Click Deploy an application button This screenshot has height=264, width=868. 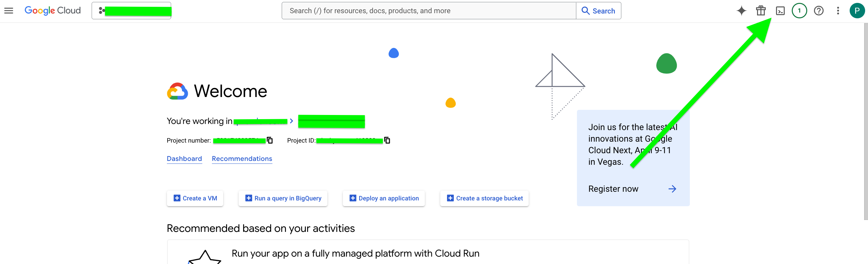point(384,198)
